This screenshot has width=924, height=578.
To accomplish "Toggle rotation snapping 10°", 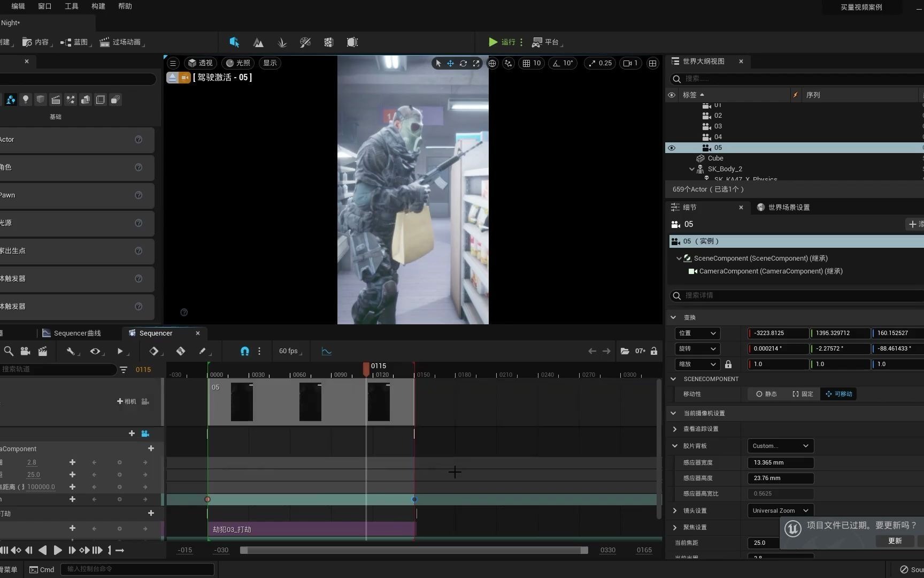I will pyautogui.click(x=563, y=63).
